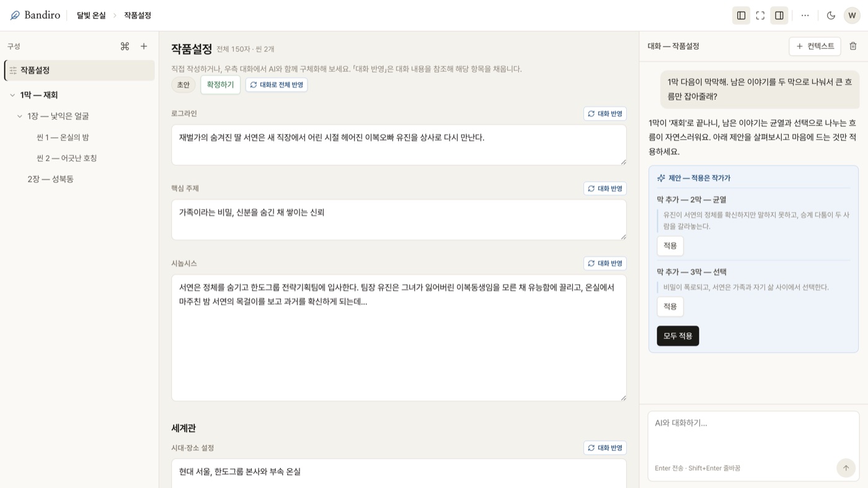Screen dimensions: 868x488
Task: Click the 모두 적용 button
Action: point(678,336)
